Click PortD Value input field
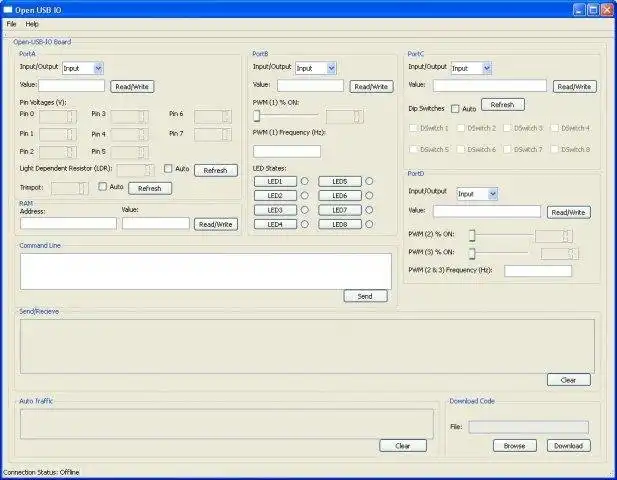 point(487,211)
